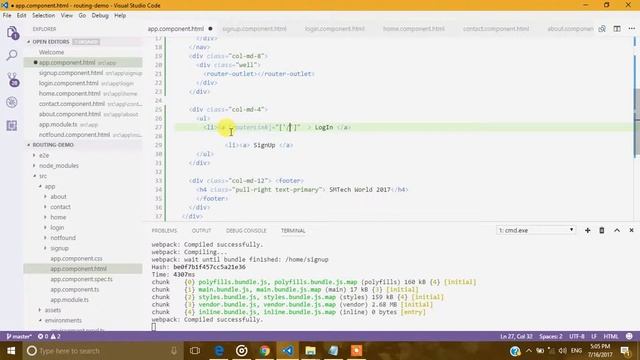The image size is (640, 360).
Task: Add a new terminal with plus icon
Action: [587, 231]
